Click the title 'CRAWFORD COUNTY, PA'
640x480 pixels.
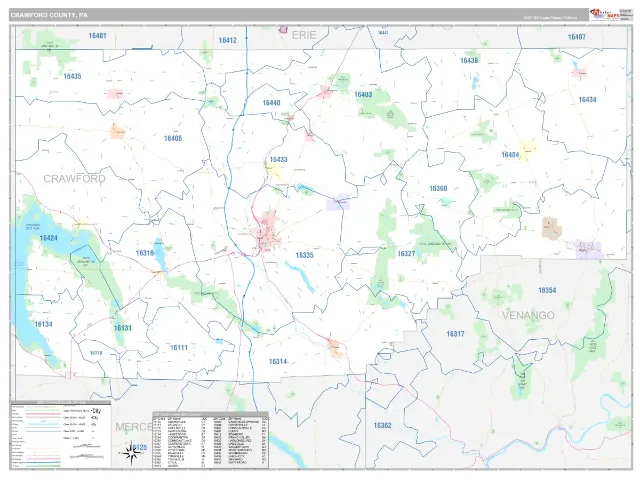49,15
